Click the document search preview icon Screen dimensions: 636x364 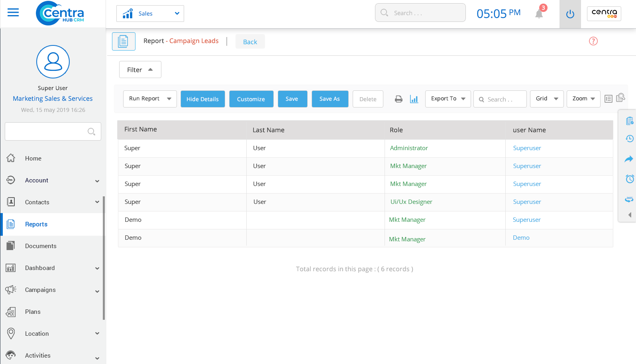(620, 98)
